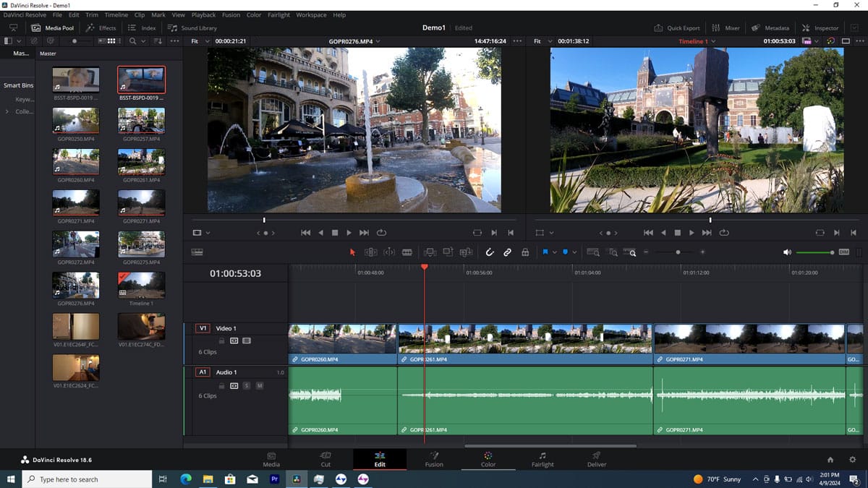This screenshot has height=488, width=868.
Task: Open the Sound Library panel
Action: (x=192, y=27)
